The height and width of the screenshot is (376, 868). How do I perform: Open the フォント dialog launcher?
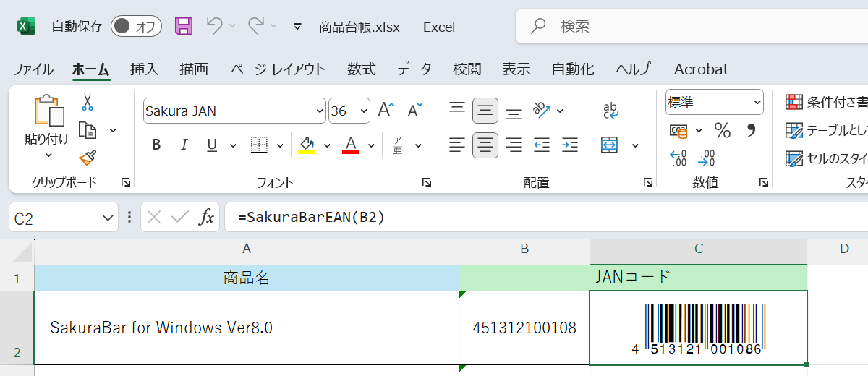[427, 183]
